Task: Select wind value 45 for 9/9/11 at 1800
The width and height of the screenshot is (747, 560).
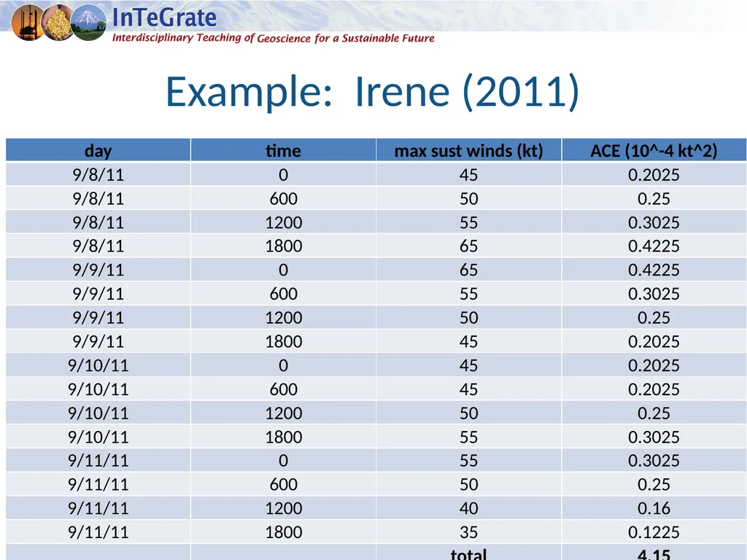Action: 469,341
